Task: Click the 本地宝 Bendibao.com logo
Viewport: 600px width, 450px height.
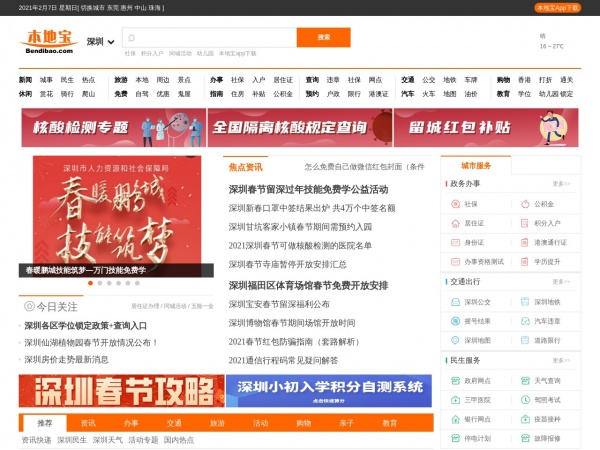Action: [49, 41]
